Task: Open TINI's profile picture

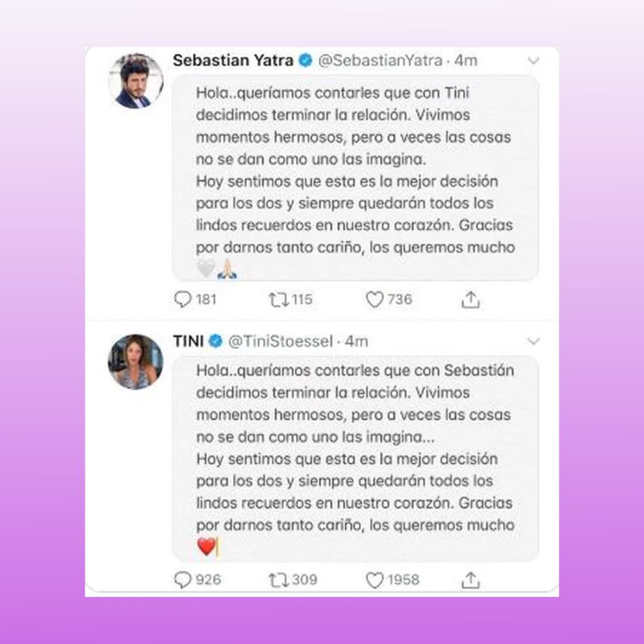Action: coord(135,362)
